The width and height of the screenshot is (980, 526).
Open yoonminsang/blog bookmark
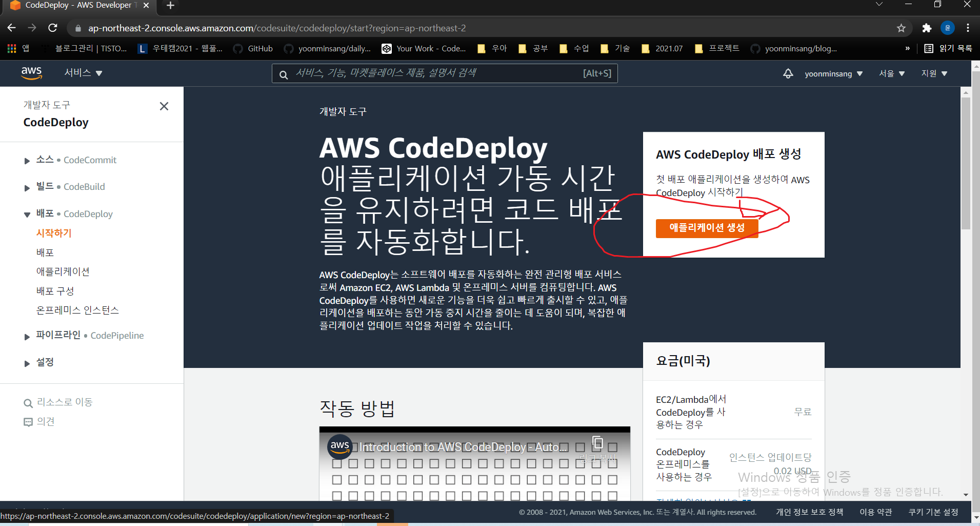(x=793, y=48)
